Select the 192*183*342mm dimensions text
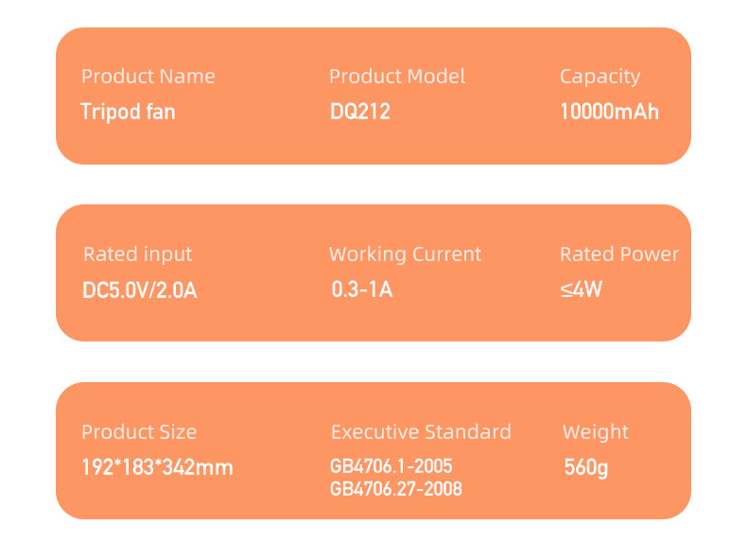The height and width of the screenshot is (560, 747). [157, 467]
